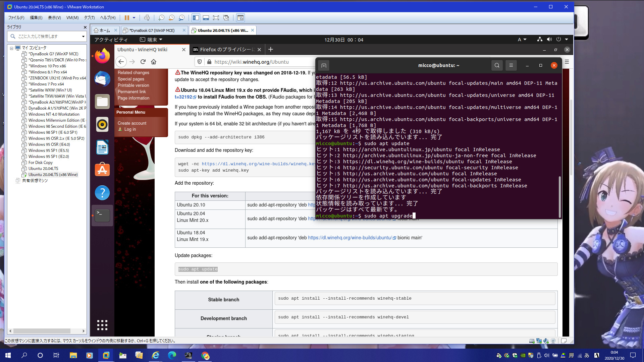Open the input source A dropdown
644x362 pixels.
click(522, 40)
